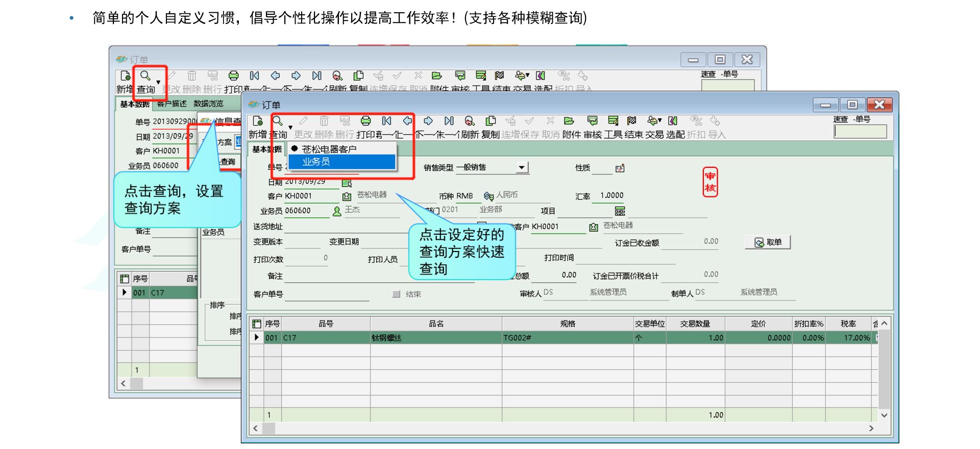Click the horizontal scrollbar of the item grid

561,429
